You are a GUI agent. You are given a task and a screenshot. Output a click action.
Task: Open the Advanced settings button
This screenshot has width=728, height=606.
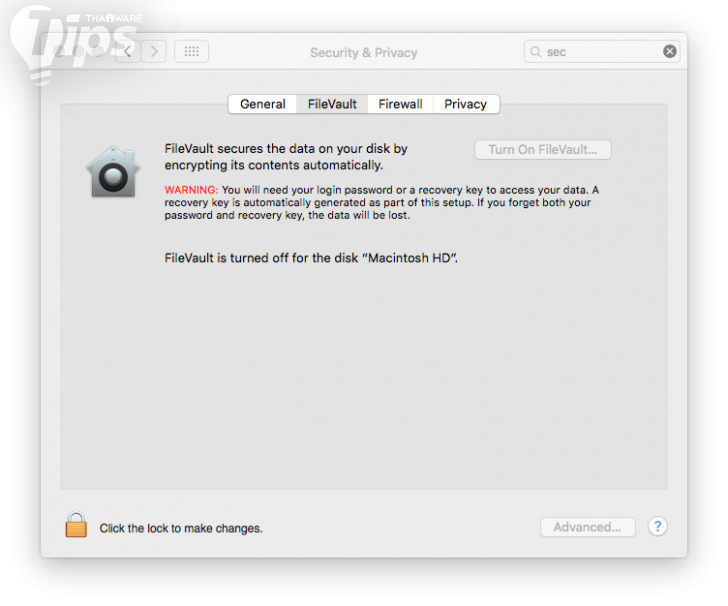coord(587,527)
